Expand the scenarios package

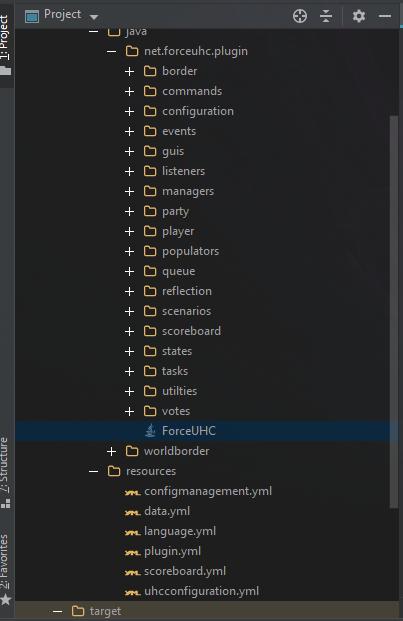tap(129, 312)
